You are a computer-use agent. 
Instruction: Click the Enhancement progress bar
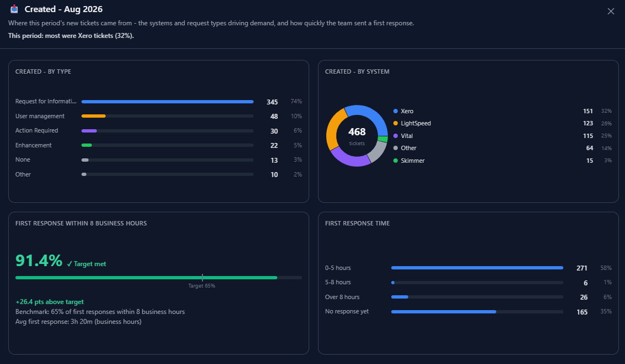[167, 145]
